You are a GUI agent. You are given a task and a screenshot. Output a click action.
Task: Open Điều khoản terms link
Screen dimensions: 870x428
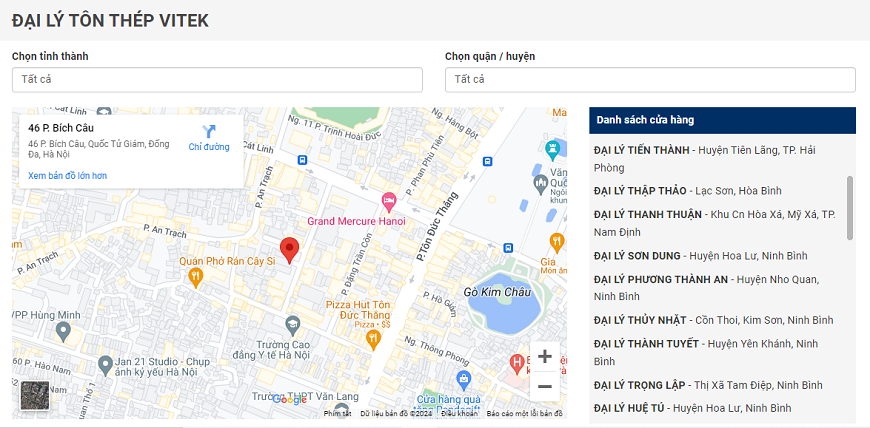click(459, 414)
